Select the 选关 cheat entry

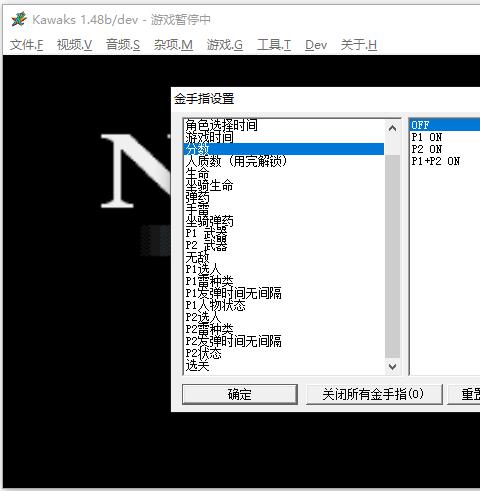(x=284, y=366)
